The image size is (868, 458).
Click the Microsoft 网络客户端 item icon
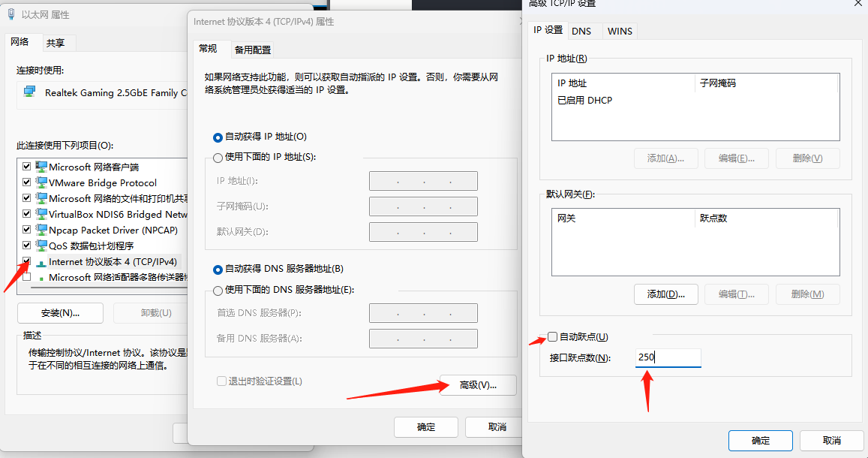(x=41, y=167)
